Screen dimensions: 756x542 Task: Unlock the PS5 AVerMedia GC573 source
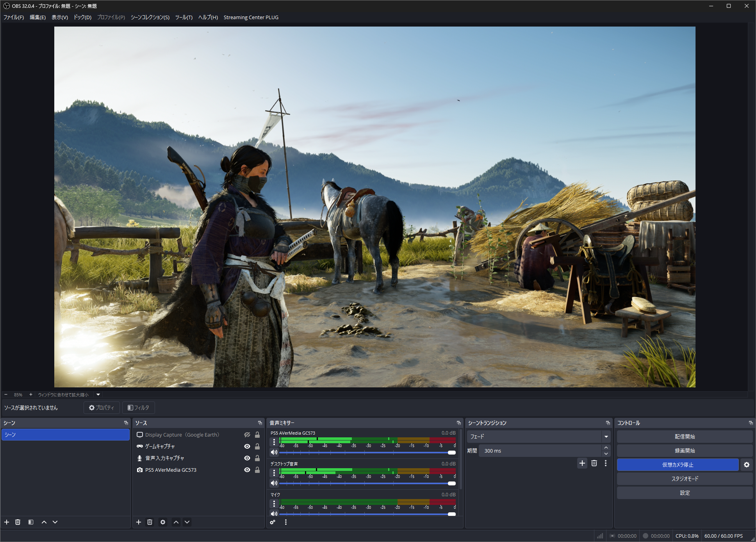(257, 470)
